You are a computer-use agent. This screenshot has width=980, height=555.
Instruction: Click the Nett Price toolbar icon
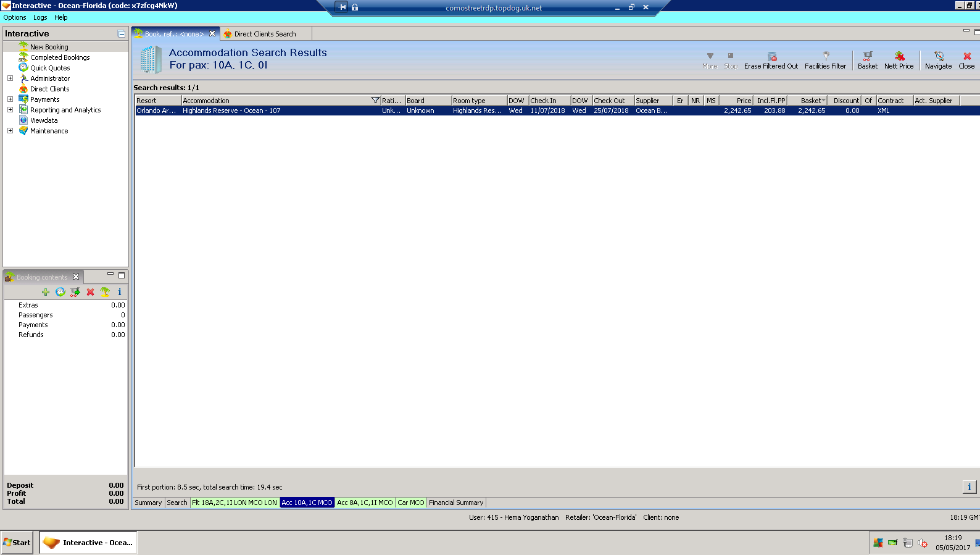click(899, 60)
